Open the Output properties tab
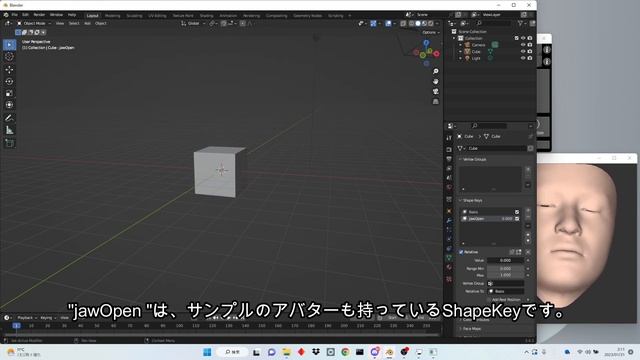Viewport: 640px width, 360px height. pyautogui.click(x=449, y=159)
